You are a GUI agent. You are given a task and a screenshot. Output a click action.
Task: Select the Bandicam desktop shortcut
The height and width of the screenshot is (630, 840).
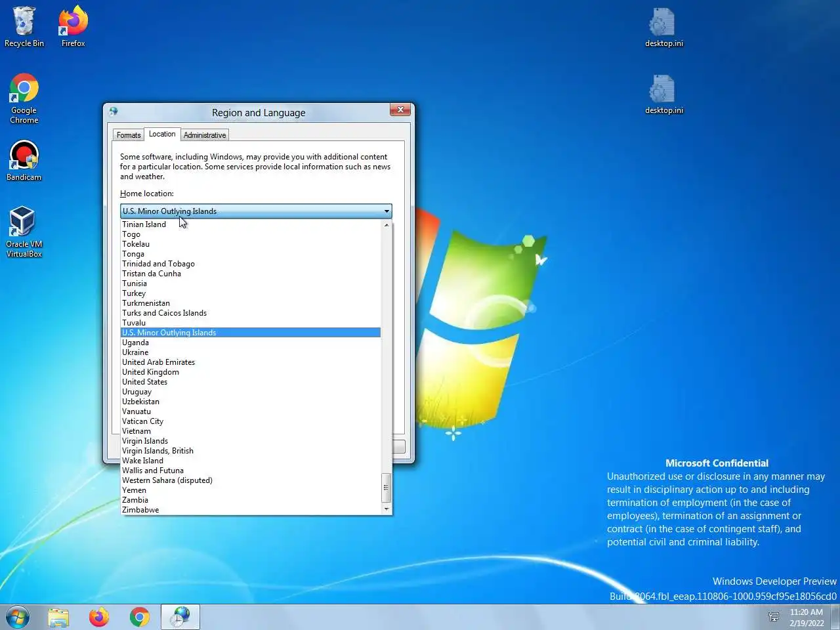[24, 161]
